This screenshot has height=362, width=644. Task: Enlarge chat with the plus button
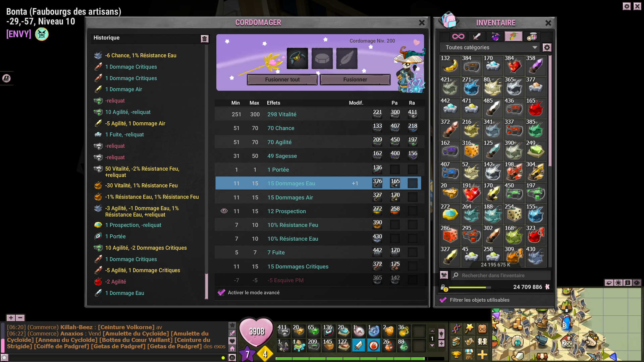pyautogui.click(x=11, y=318)
